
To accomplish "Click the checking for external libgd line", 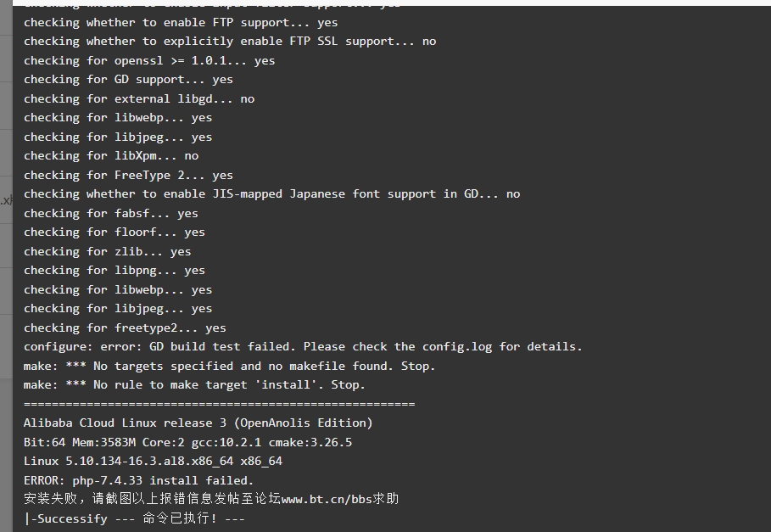I will pyautogui.click(x=139, y=98).
